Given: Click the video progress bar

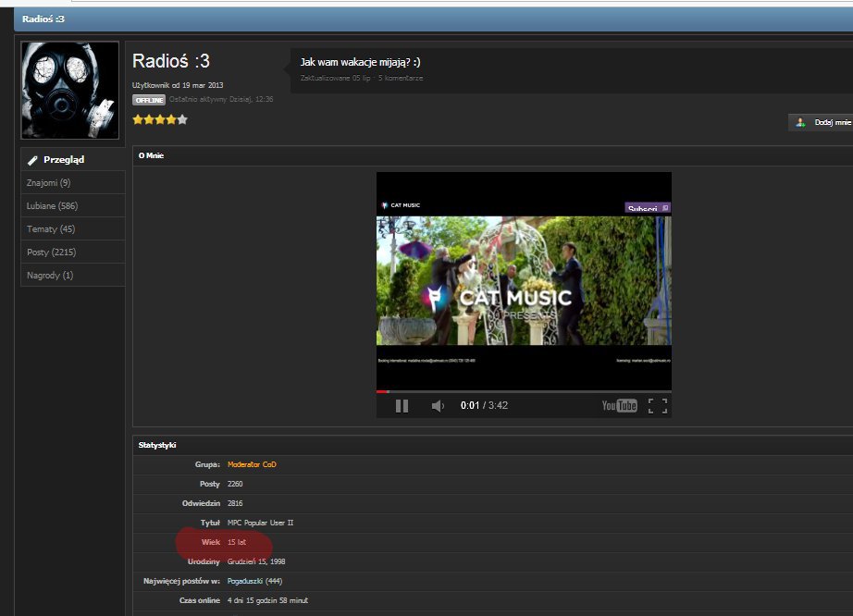Looking at the screenshot, I should tap(524, 391).
